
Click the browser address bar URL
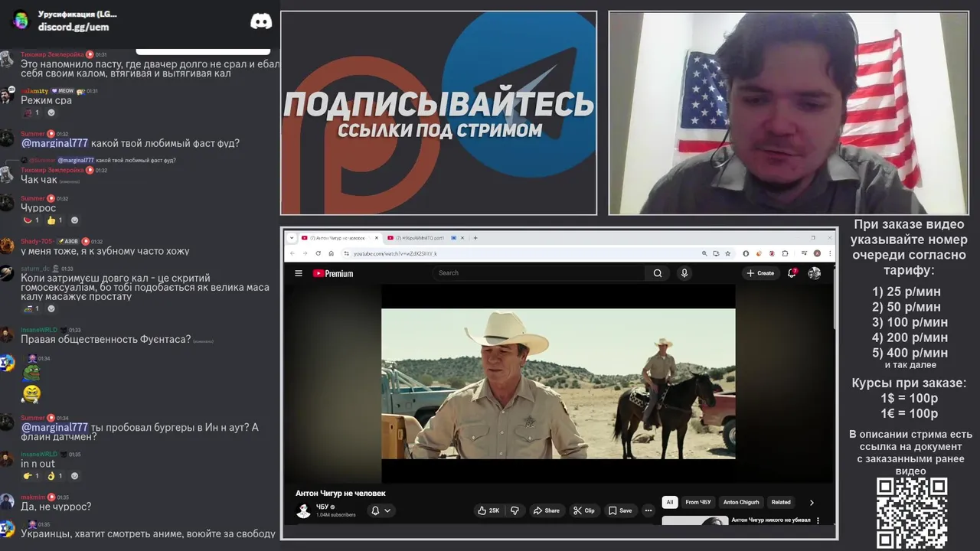[x=395, y=253]
